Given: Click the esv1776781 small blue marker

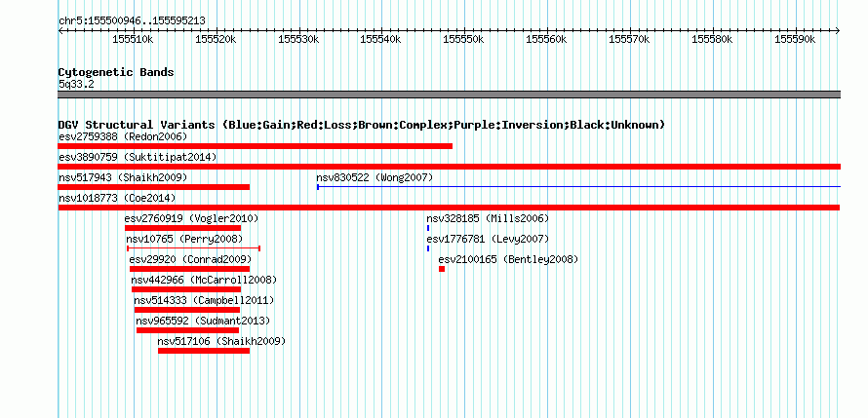Looking at the screenshot, I should [428, 248].
